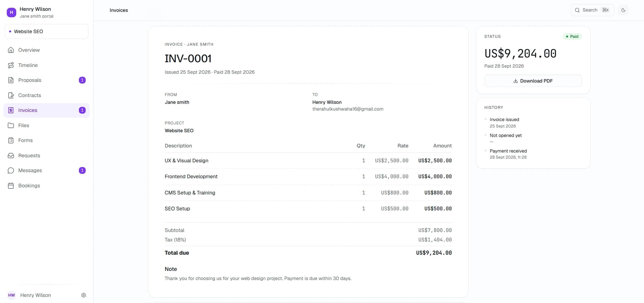
Task: Click the Note heading
Action: 171,269
